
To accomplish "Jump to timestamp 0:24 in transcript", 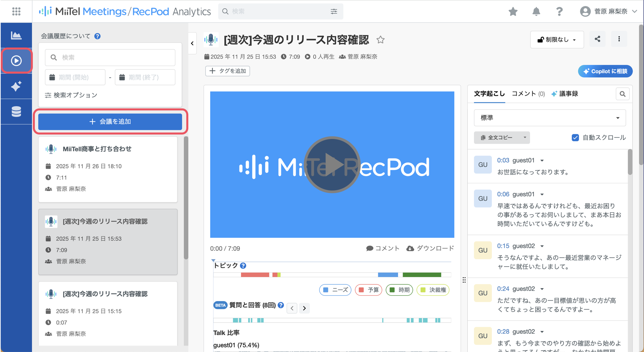I will click(x=503, y=289).
